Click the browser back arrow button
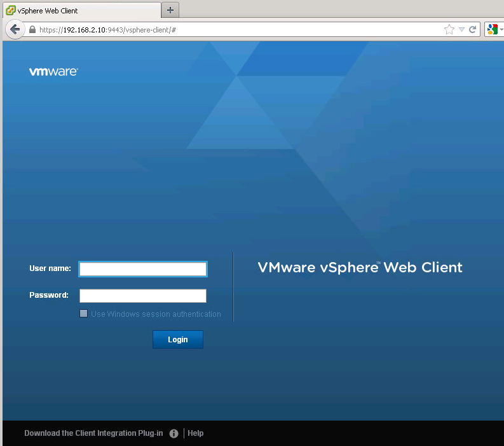Viewport: 504px width, 446px height. tap(15, 30)
